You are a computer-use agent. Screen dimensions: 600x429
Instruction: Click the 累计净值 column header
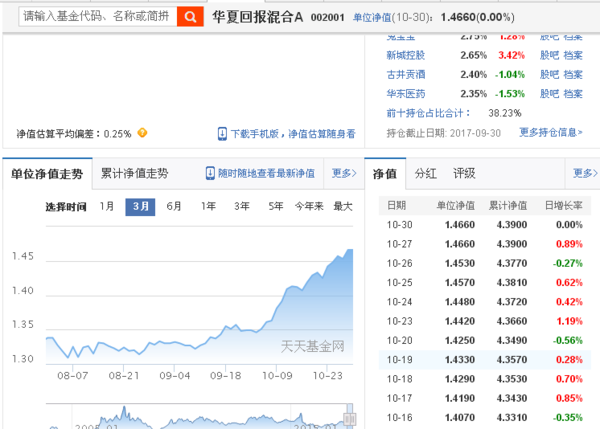point(508,206)
